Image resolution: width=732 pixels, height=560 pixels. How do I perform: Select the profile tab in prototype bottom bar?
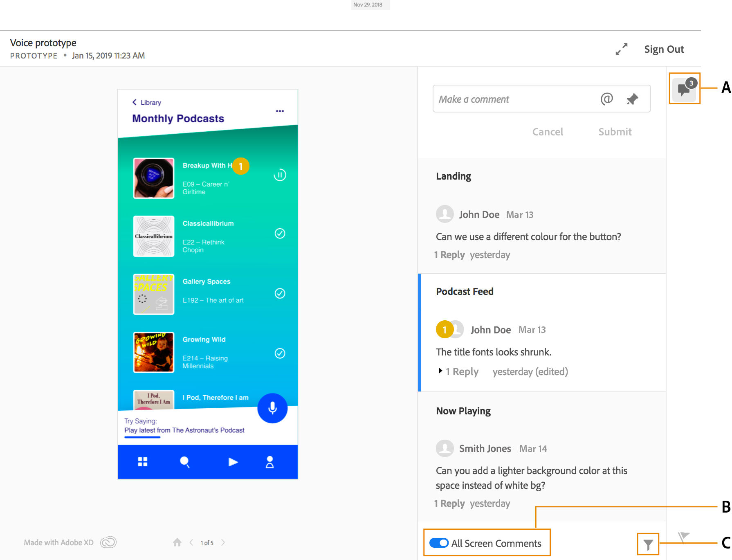[x=269, y=462]
